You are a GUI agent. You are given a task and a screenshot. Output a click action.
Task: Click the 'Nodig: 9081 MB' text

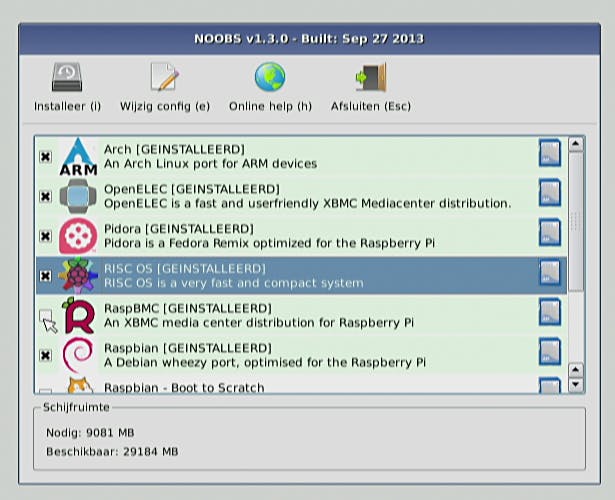coord(90,433)
